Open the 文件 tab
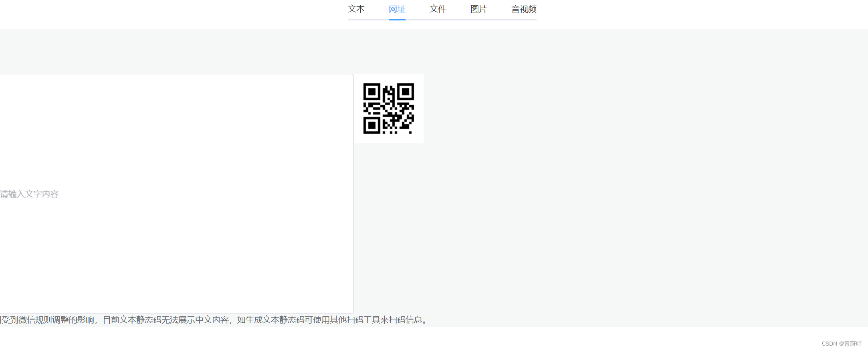This screenshot has width=868, height=350. [x=438, y=9]
